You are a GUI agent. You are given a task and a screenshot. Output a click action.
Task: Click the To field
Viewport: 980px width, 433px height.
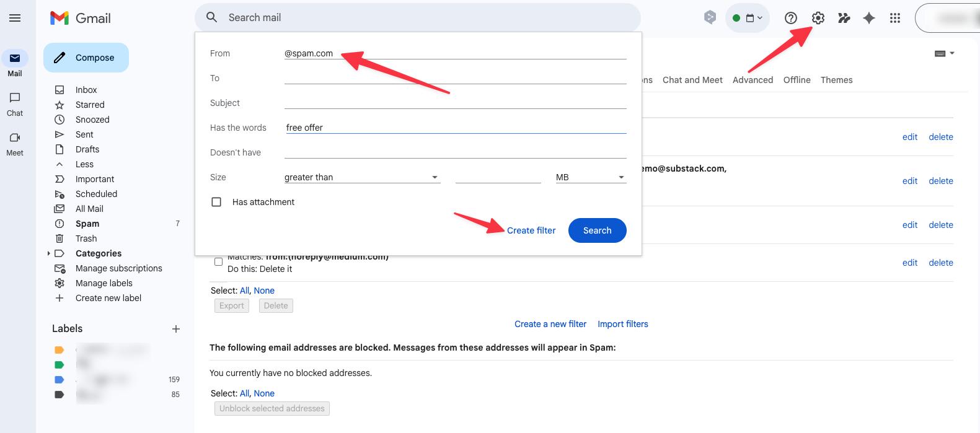[x=455, y=78]
